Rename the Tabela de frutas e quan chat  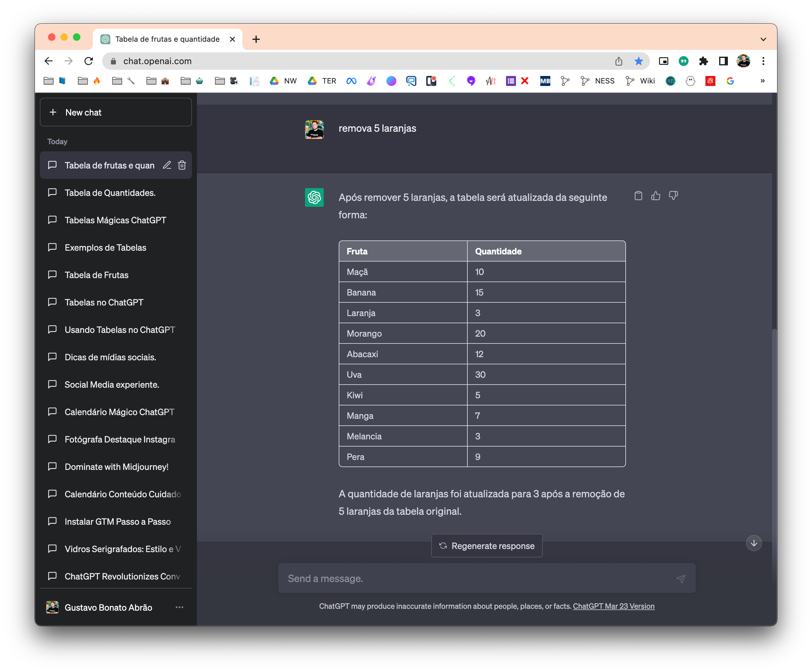167,165
